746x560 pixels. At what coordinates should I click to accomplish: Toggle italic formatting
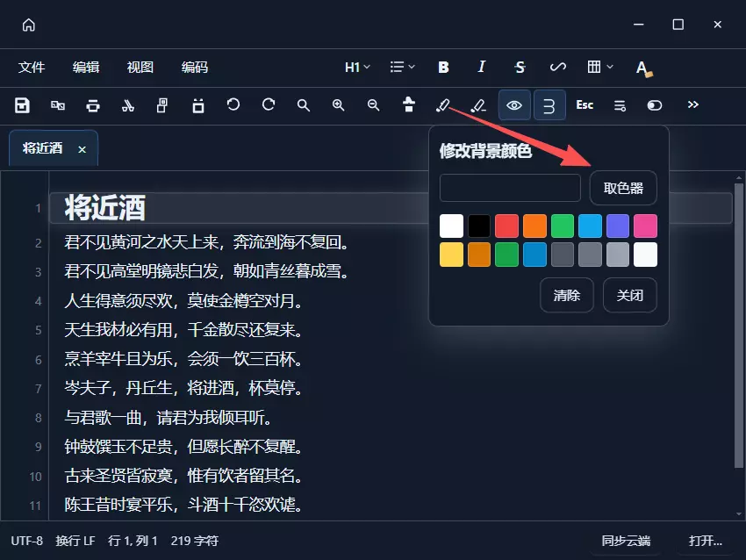pyautogui.click(x=482, y=67)
